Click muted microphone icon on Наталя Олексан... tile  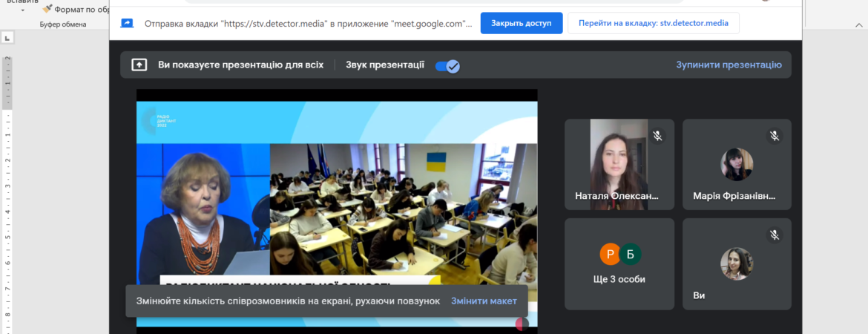click(x=657, y=136)
